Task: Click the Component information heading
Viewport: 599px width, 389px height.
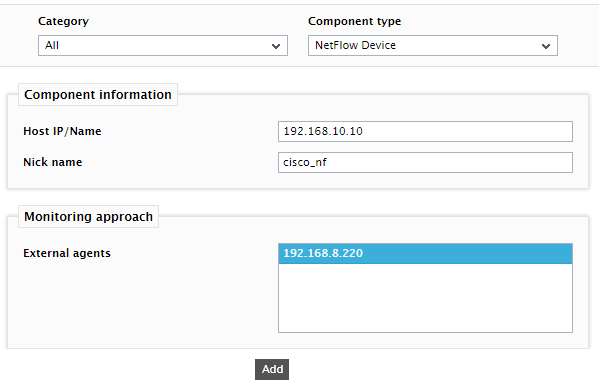Action: tap(98, 95)
